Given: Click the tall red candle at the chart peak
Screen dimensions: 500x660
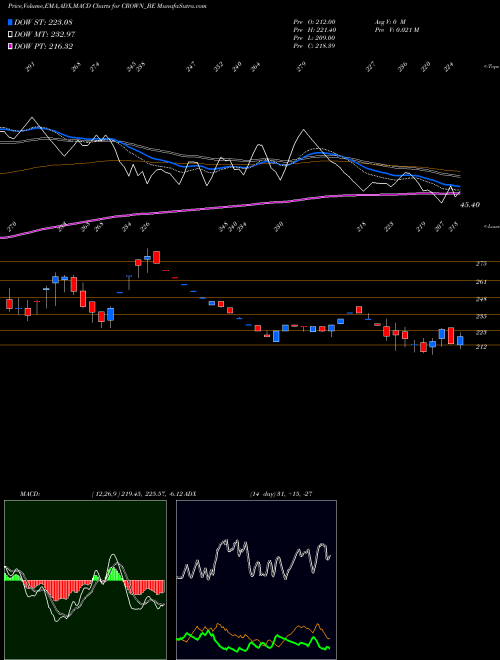Looking at the screenshot, I should point(157,257).
